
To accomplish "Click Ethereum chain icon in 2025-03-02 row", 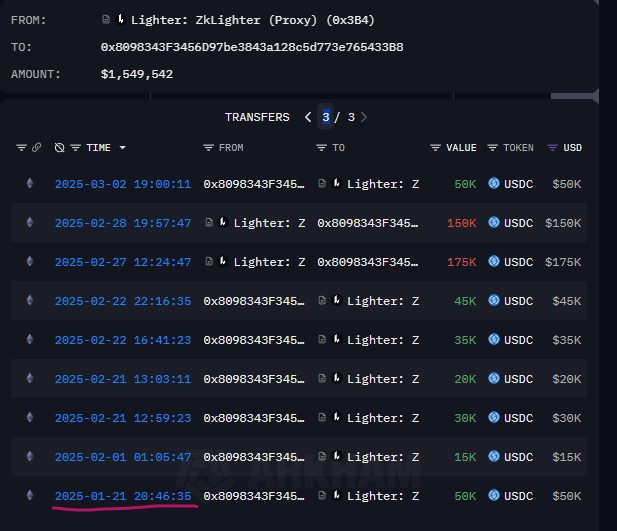I will (x=30, y=183).
